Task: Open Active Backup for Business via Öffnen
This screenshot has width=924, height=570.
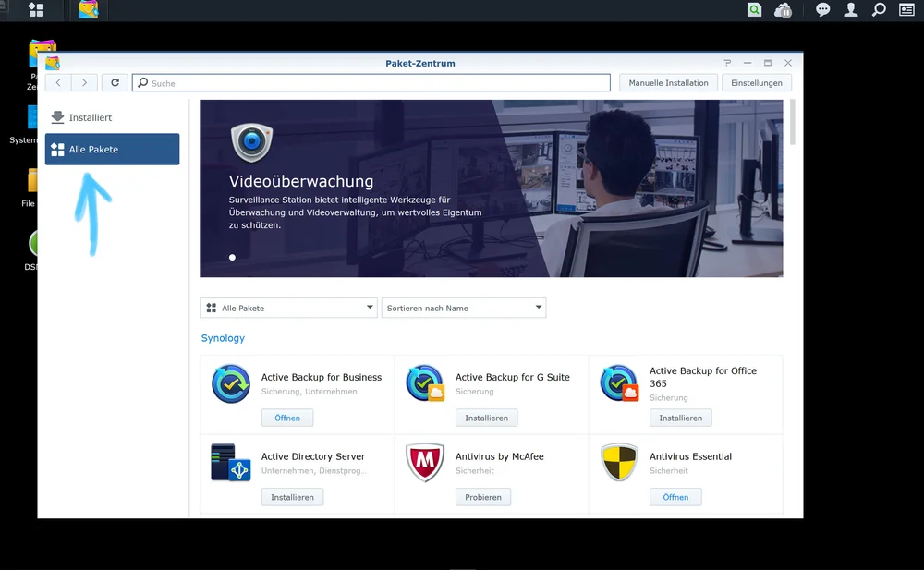Action: (287, 418)
